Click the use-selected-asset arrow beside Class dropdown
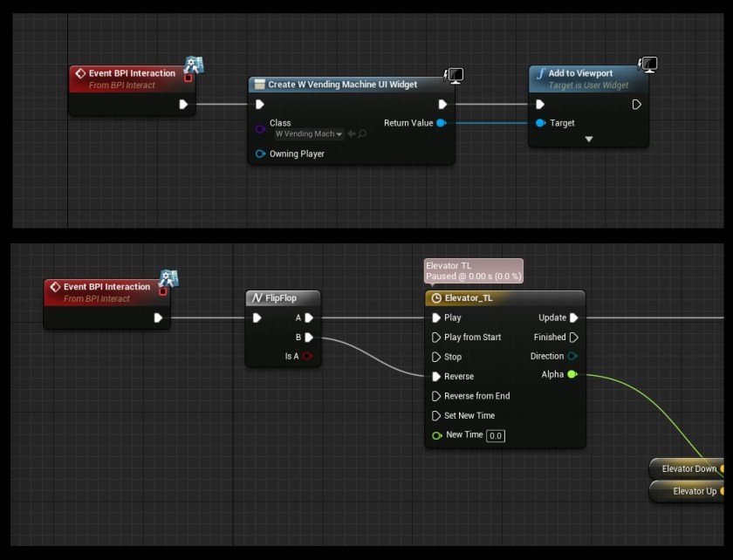733x560 pixels. [x=352, y=134]
